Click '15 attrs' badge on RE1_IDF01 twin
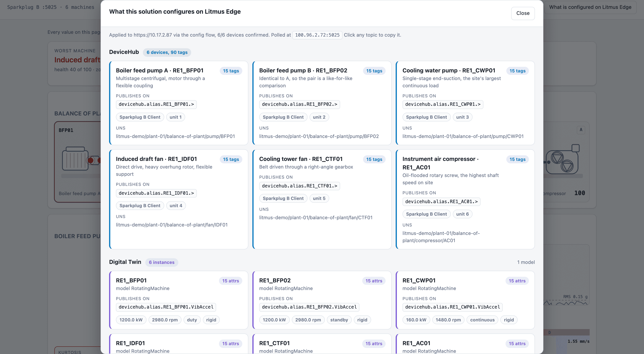This screenshot has width=644, height=354. tap(230, 344)
